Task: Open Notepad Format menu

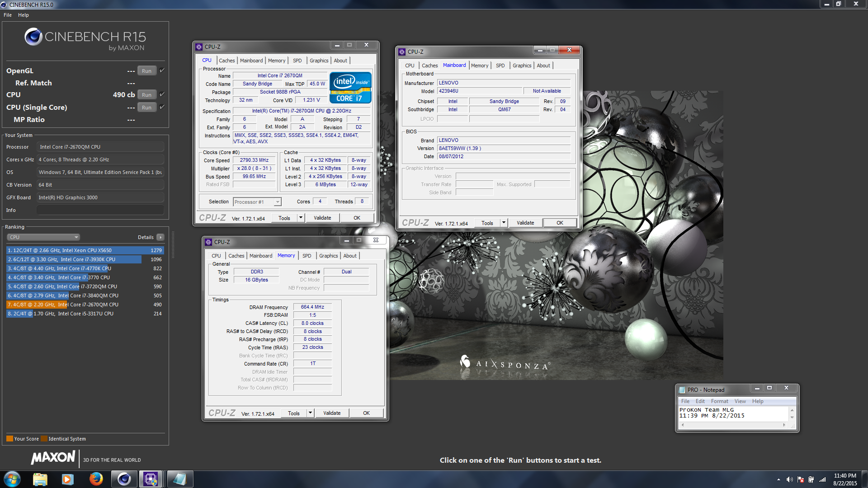Action: [719, 401]
